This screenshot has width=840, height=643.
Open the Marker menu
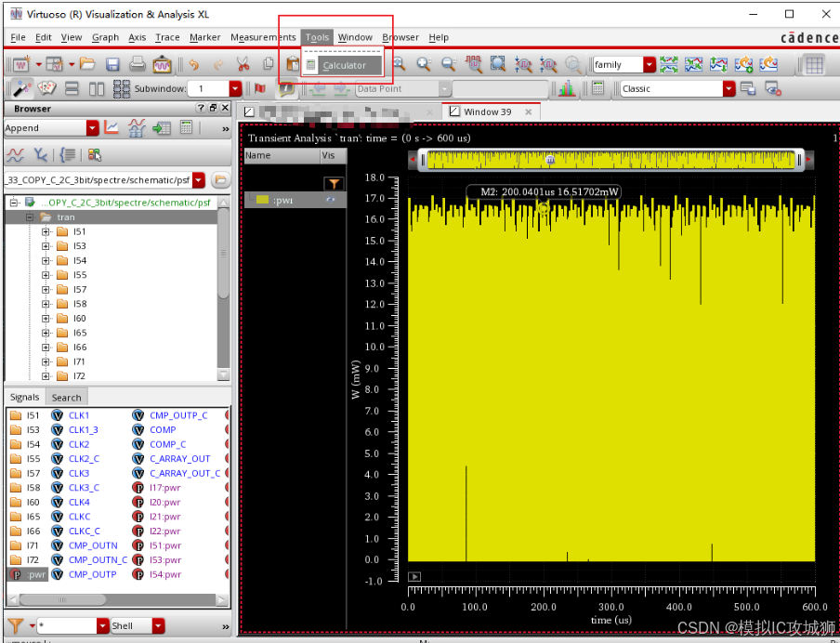(204, 37)
